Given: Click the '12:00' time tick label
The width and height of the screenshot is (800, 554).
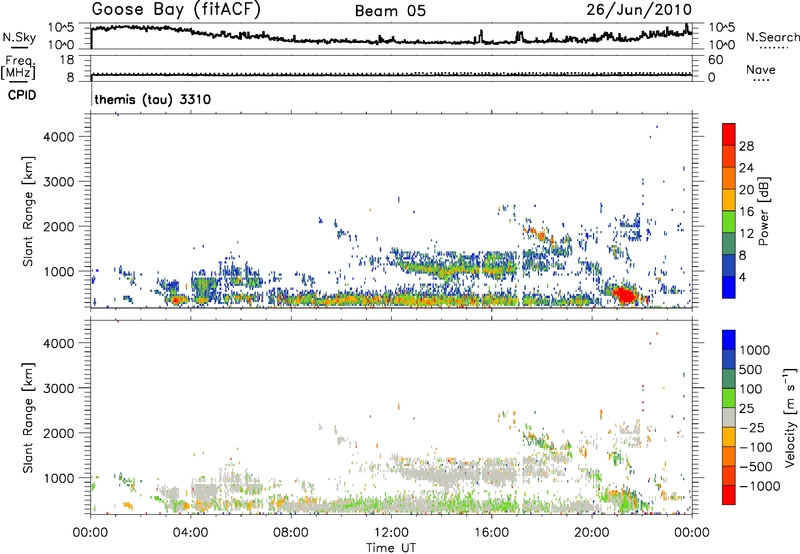Looking at the screenshot, I should pyautogui.click(x=391, y=533).
